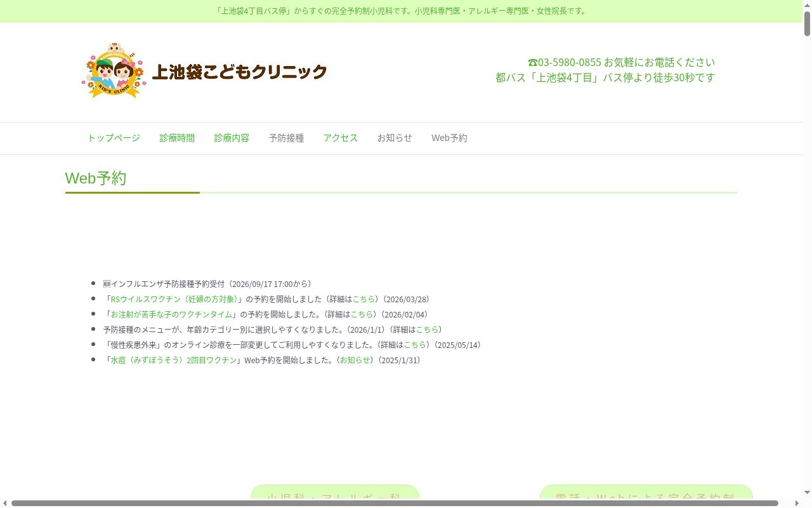Open the お注射が苦手な子のワクチンタイム link

coord(172,314)
